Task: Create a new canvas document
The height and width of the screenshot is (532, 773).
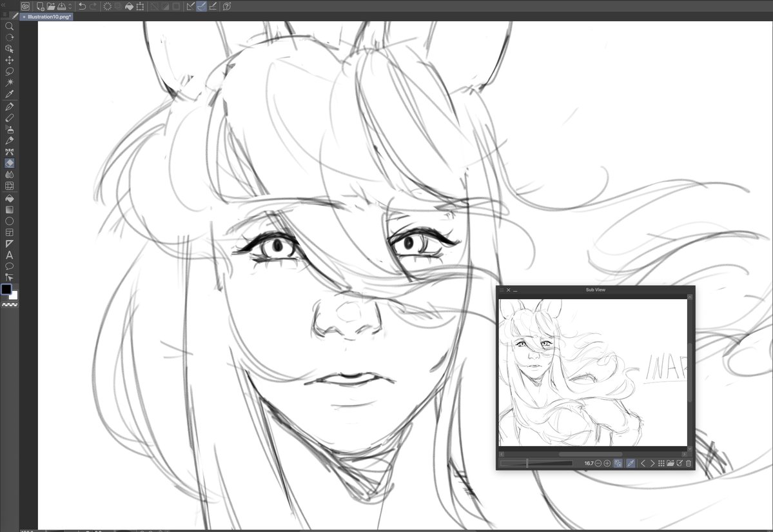Action: [x=40, y=6]
